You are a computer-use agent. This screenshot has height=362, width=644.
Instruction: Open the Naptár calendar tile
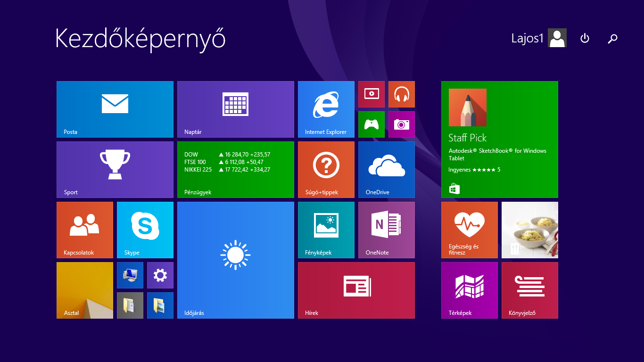236,109
